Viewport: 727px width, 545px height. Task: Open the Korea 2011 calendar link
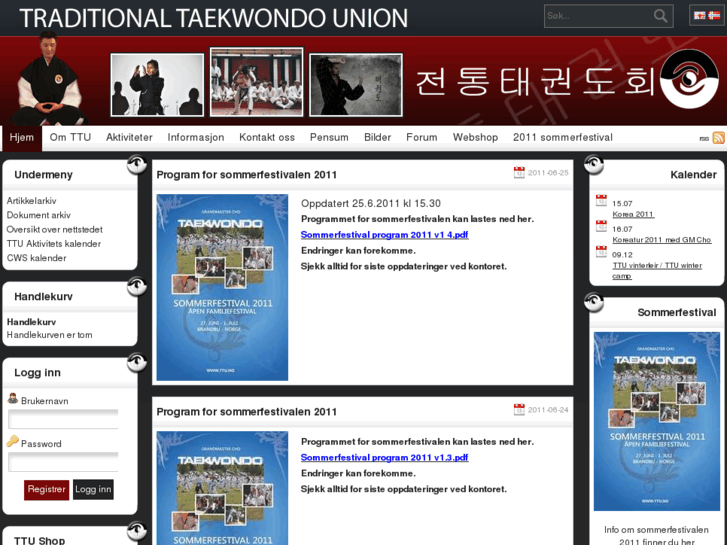[633, 214]
